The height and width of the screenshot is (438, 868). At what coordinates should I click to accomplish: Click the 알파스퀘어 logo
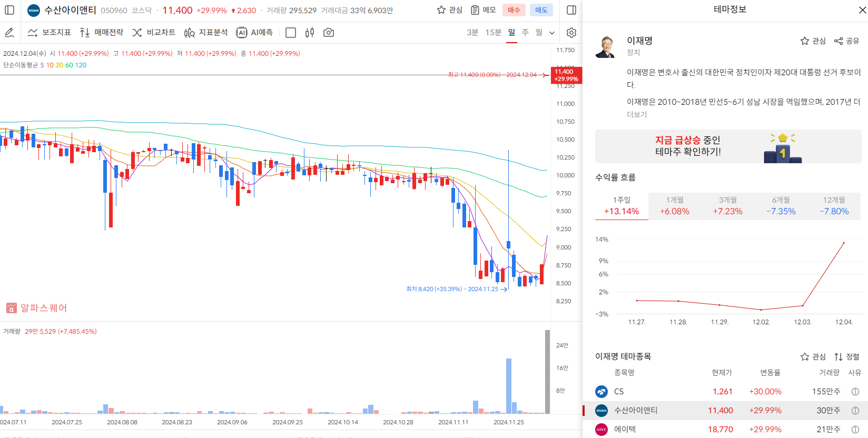[x=37, y=308]
